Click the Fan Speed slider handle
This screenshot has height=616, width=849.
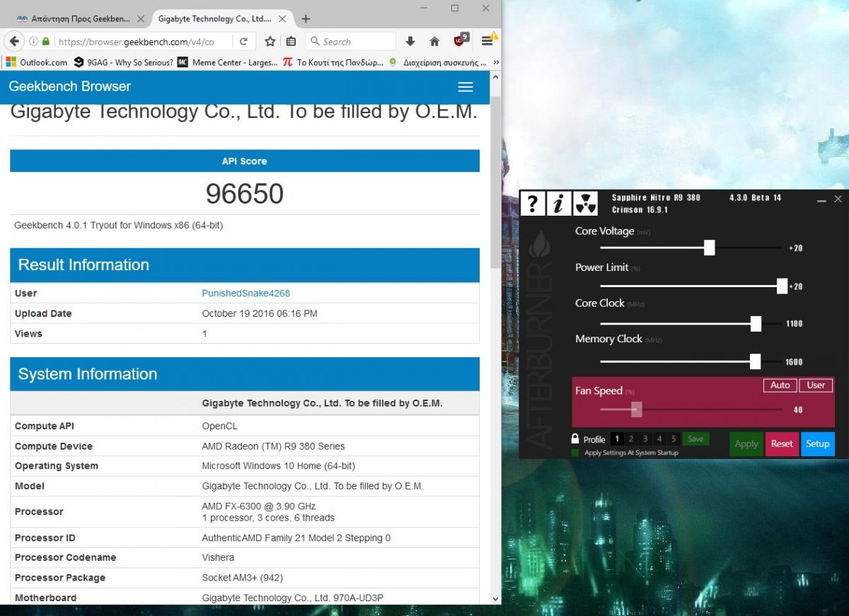pos(637,409)
